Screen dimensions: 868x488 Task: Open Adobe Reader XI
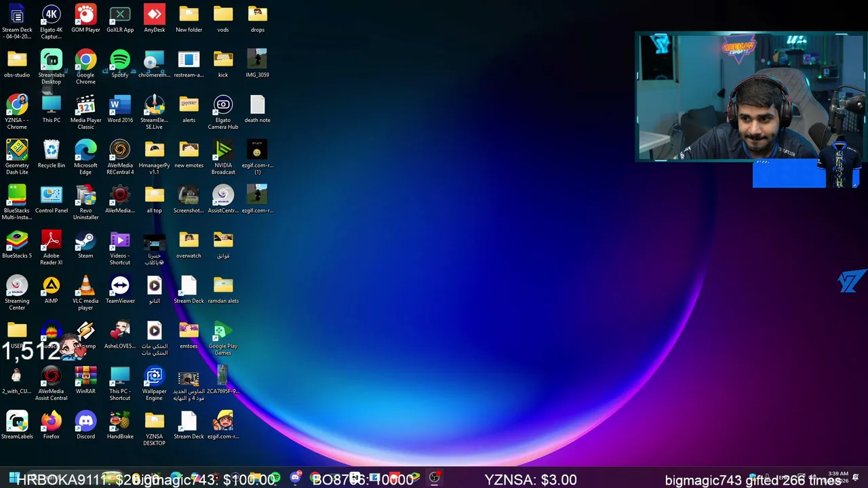51,248
